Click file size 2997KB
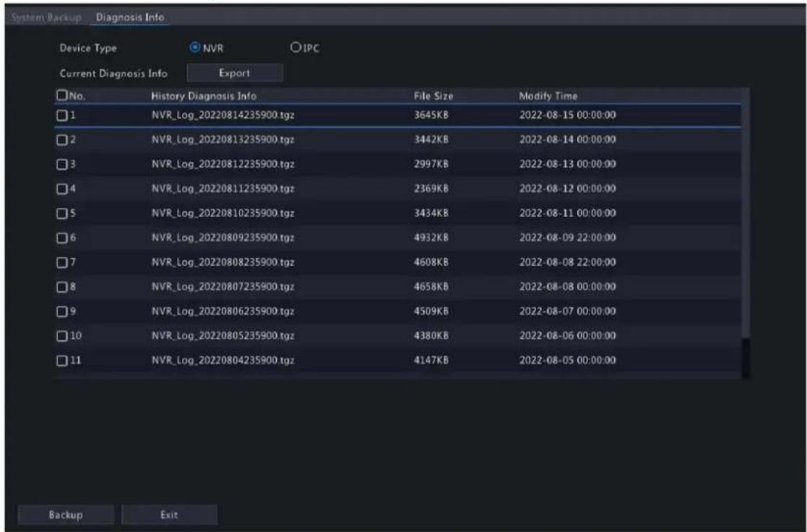This screenshot has height=532, width=807. coord(431,165)
